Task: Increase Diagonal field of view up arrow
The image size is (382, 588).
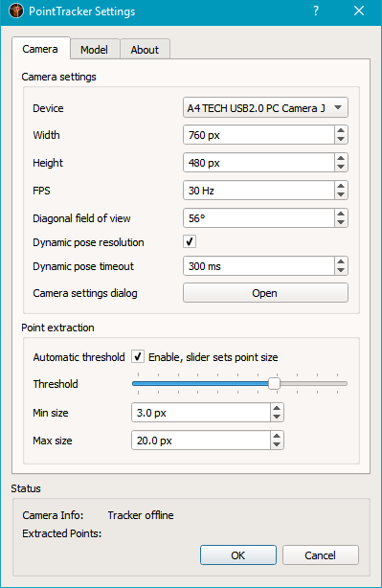Action: [341, 214]
